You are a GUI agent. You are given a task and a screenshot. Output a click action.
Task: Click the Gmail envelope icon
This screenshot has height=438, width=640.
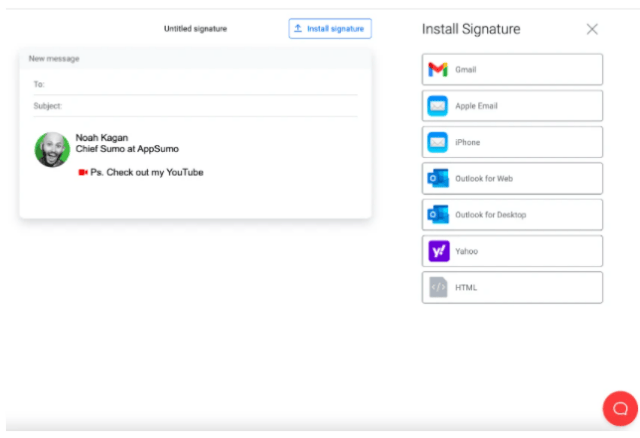click(x=438, y=69)
